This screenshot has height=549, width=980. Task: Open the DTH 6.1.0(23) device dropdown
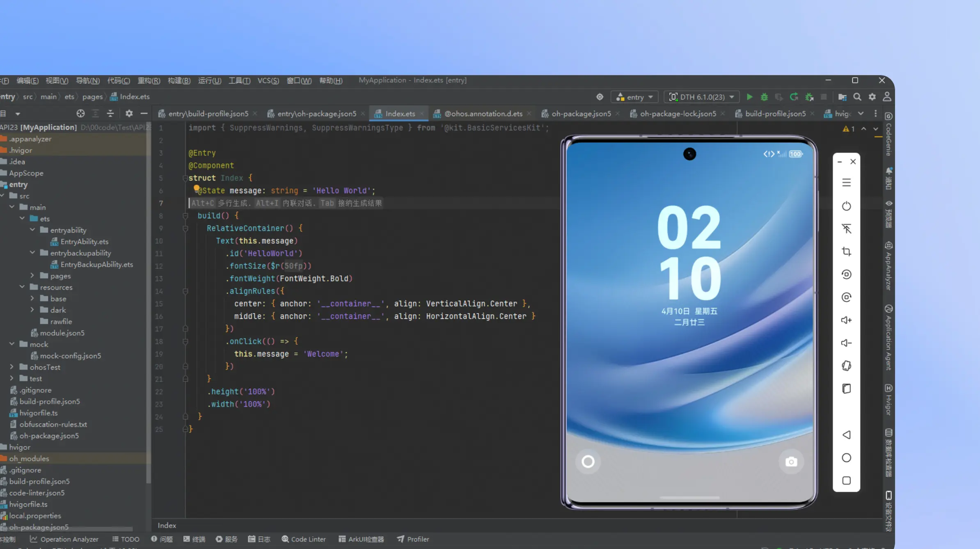coord(702,97)
